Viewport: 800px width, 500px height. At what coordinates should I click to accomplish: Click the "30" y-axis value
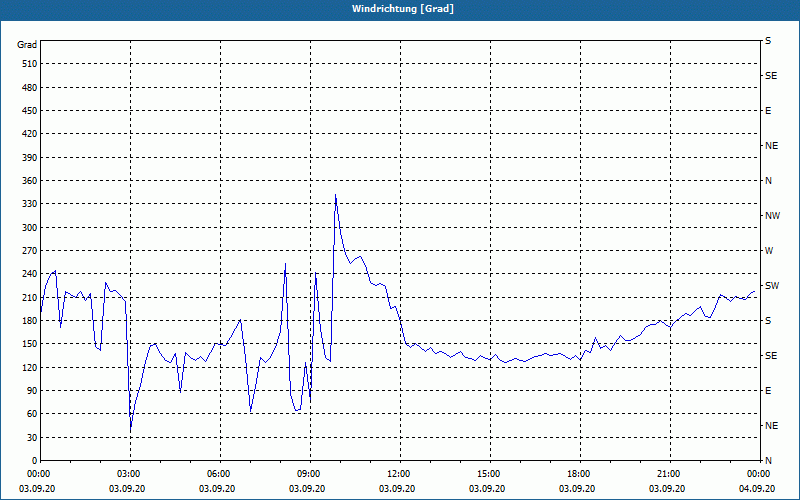32,438
